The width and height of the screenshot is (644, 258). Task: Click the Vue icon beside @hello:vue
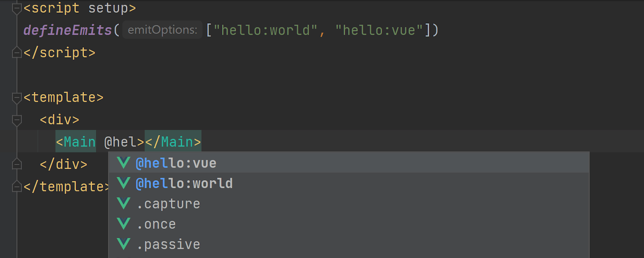pyautogui.click(x=124, y=163)
